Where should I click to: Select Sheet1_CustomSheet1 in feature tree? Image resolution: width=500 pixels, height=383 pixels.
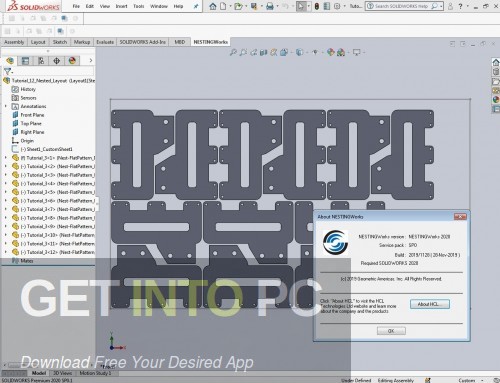click(x=46, y=149)
